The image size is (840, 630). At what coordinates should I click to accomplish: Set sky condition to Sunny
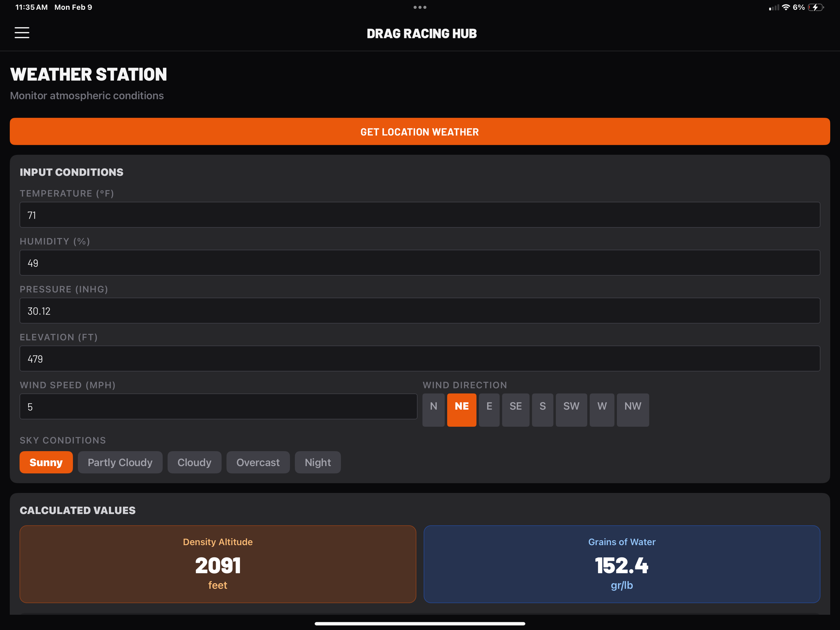46,462
